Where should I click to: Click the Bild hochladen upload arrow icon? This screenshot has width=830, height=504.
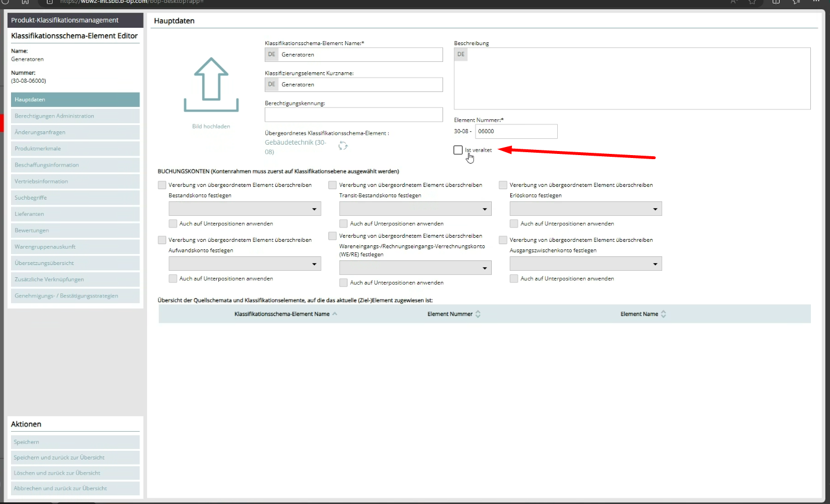pos(211,85)
